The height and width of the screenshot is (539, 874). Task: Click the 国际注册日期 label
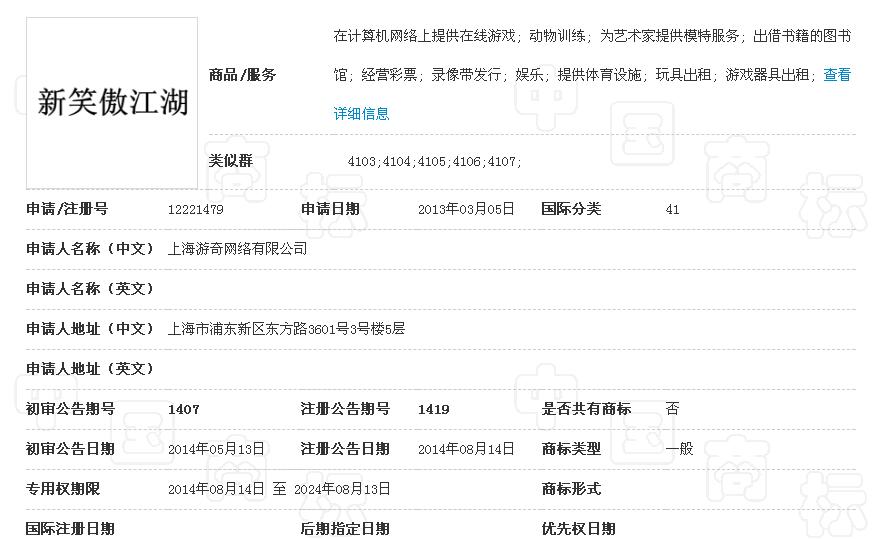70,528
